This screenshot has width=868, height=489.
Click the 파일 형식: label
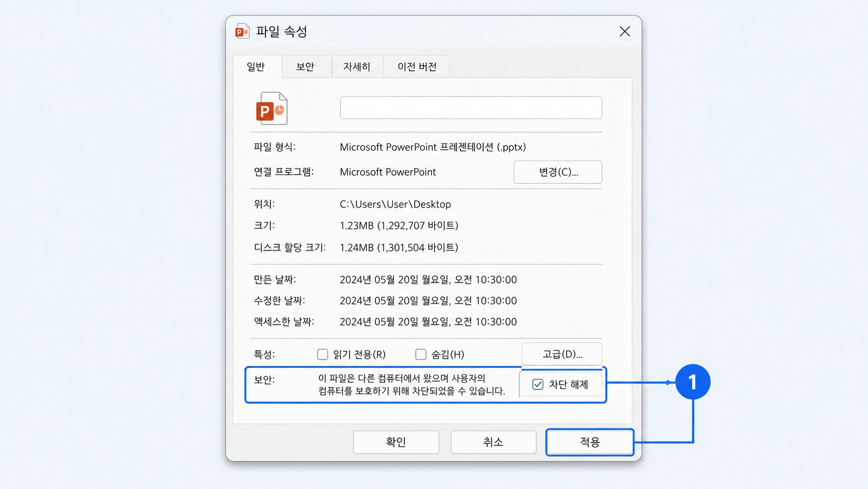pos(275,147)
